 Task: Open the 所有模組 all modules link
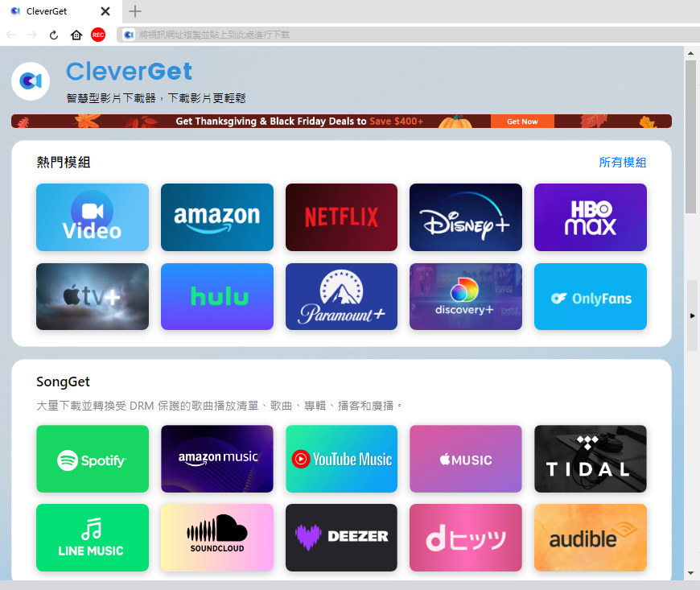622,162
